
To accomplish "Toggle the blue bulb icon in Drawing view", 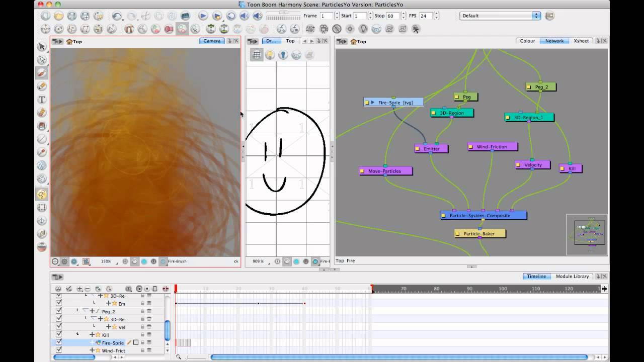I will (x=283, y=55).
